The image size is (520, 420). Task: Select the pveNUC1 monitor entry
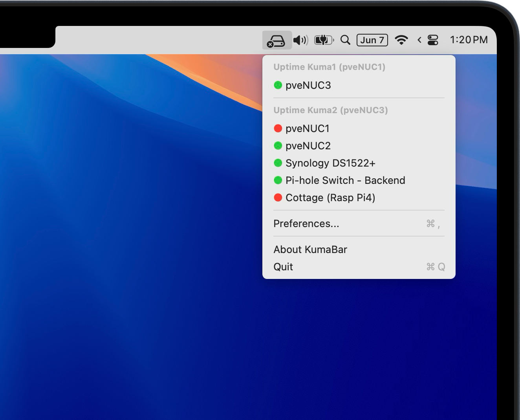(x=359, y=128)
